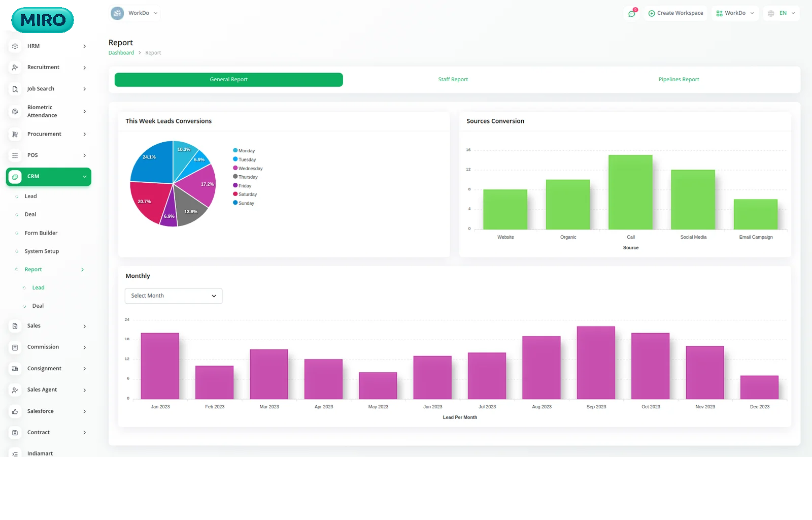The height and width of the screenshot is (520, 812).
Task: Open the Recruitment module icon
Action: coord(15,68)
